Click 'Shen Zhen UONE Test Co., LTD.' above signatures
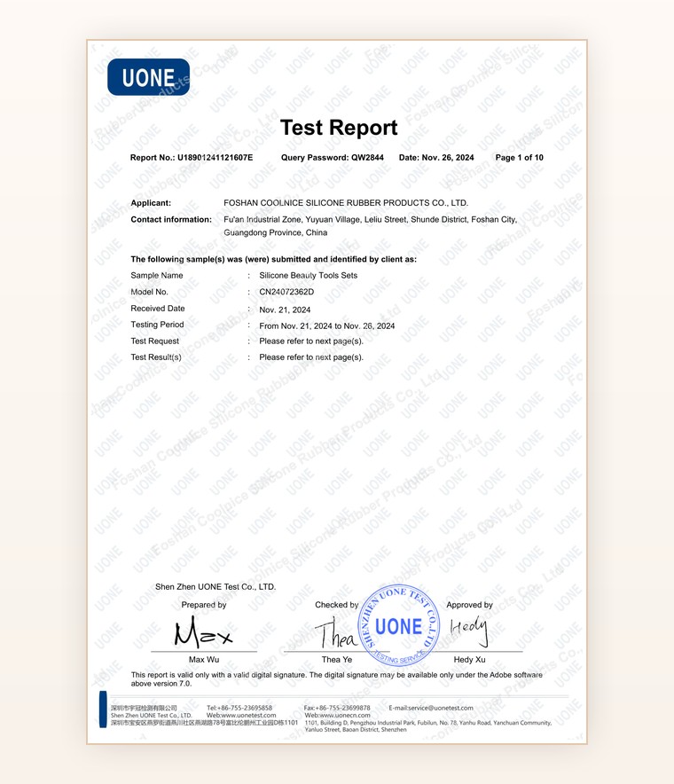The width and height of the screenshot is (674, 784). pyautogui.click(x=216, y=587)
